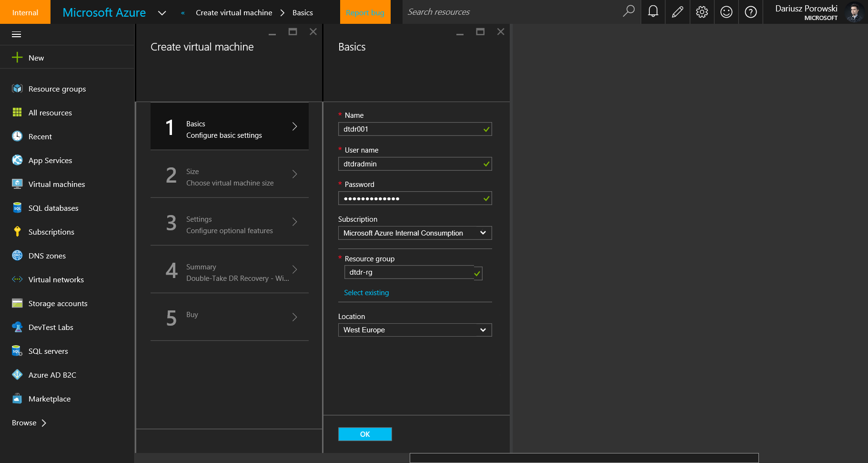Click the Subscriptions key icon
This screenshot has height=463, width=868.
point(17,232)
